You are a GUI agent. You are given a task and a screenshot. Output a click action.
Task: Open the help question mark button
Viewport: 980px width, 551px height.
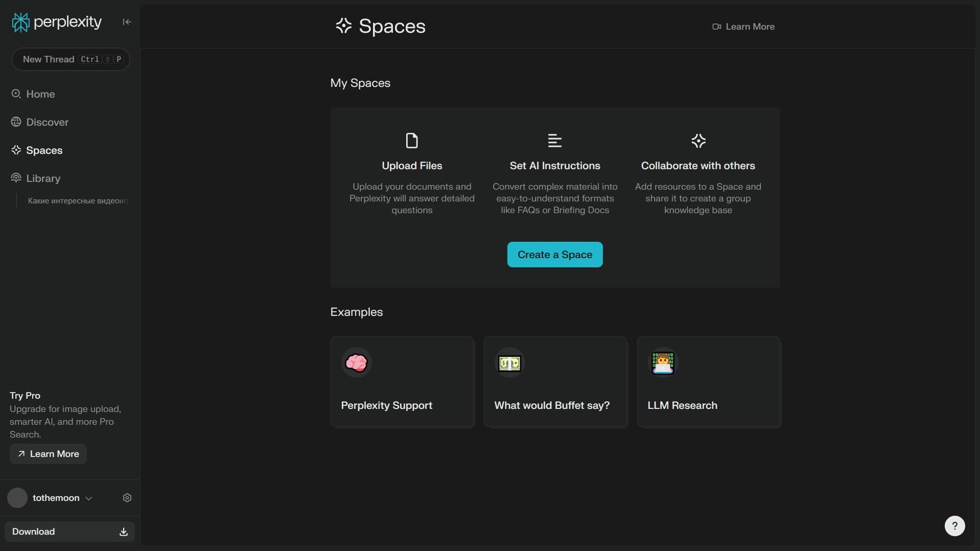[x=954, y=526]
